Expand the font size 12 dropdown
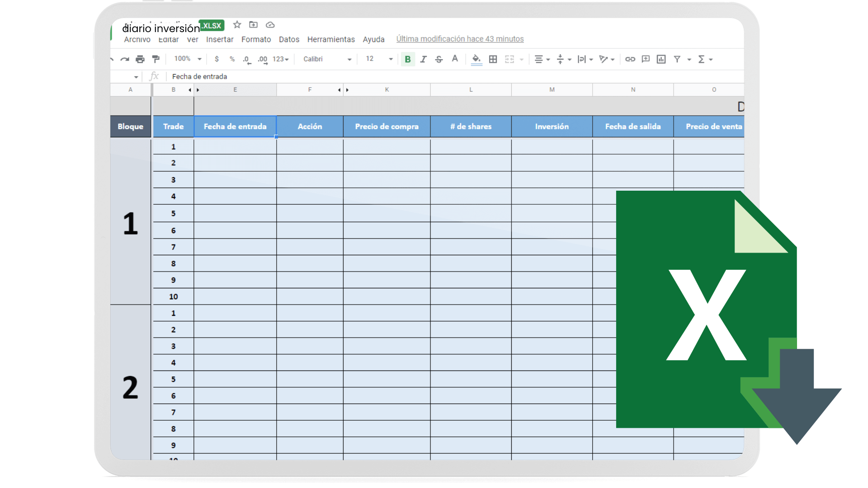 coord(379,59)
